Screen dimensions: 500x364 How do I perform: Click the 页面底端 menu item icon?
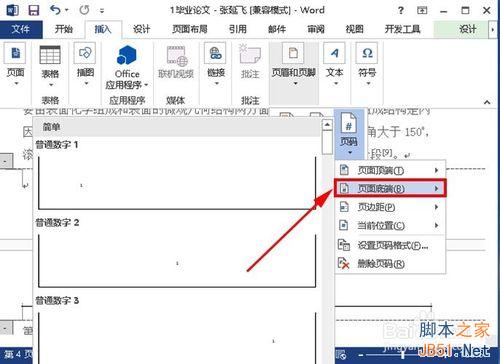(x=344, y=189)
